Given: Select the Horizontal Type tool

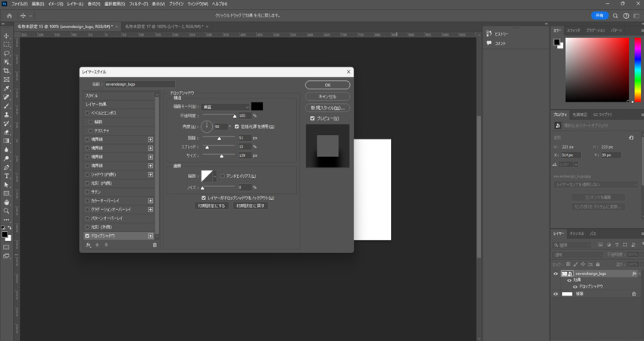Looking at the screenshot, I should click(x=6, y=176).
